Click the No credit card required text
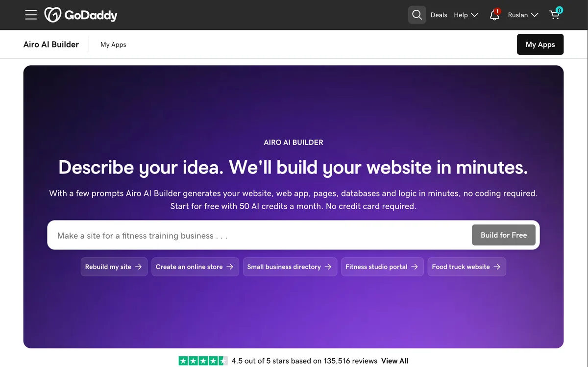 pyautogui.click(x=371, y=206)
